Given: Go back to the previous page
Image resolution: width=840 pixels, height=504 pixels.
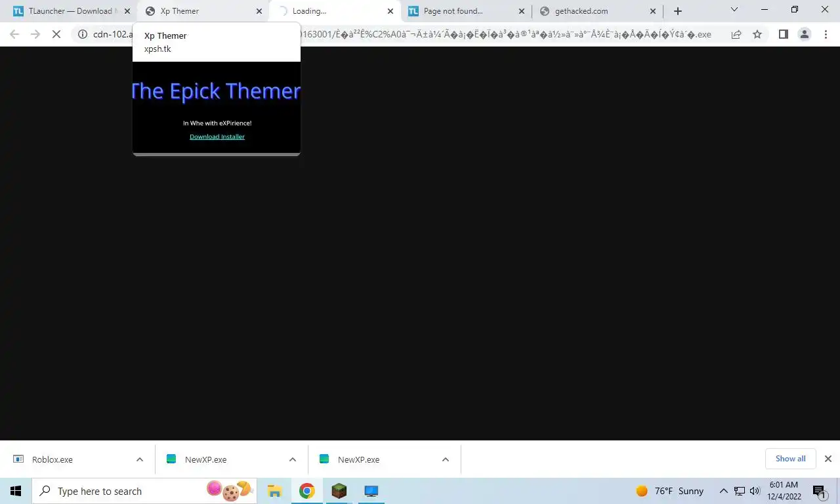Looking at the screenshot, I should [14, 34].
